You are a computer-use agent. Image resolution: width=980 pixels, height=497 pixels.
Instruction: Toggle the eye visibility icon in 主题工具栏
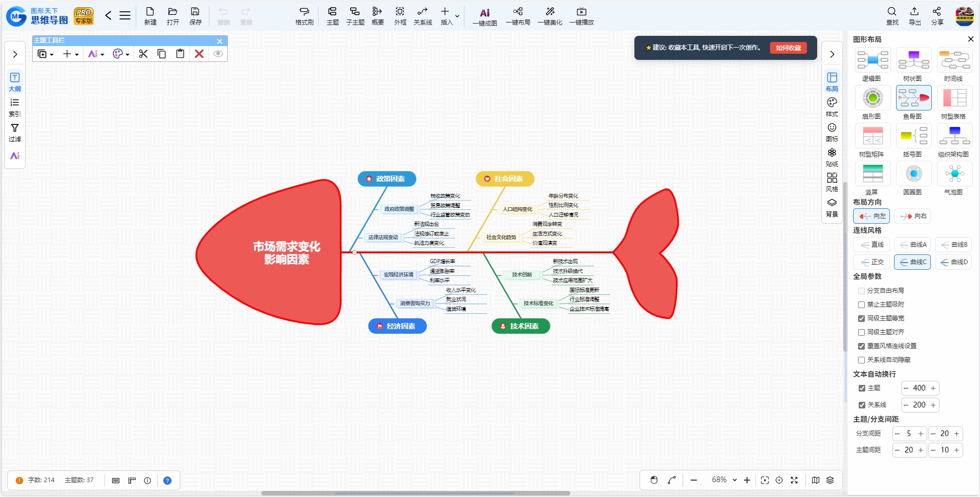click(x=218, y=54)
